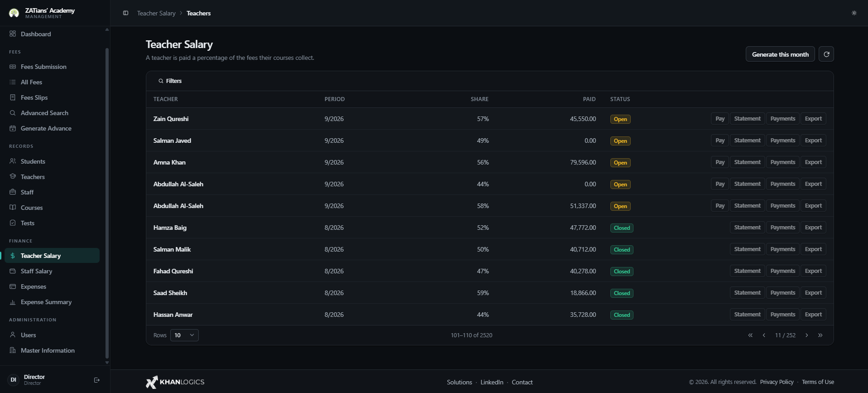Open Statement for Salman Javed
Image resolution: width=868 pixels, height=393 pixels.
[747, 141]
